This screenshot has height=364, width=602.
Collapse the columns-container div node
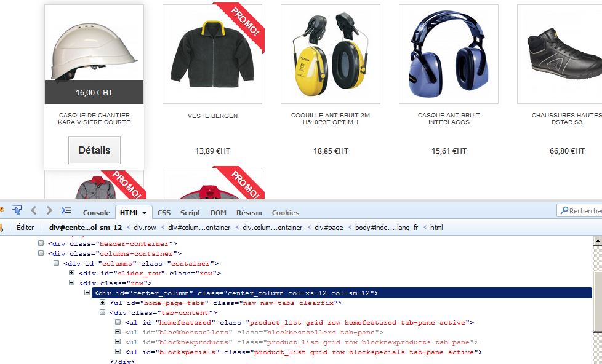coord(41,253)
